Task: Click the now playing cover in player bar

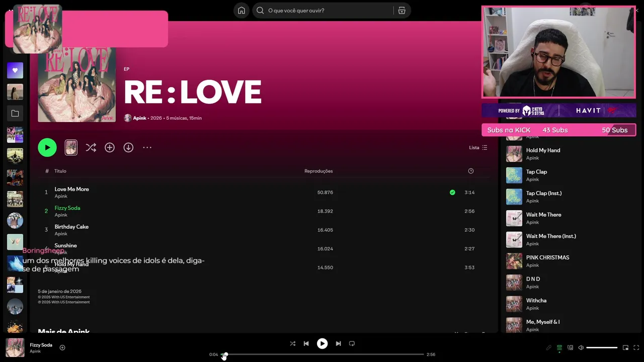Action: point(15,347)
